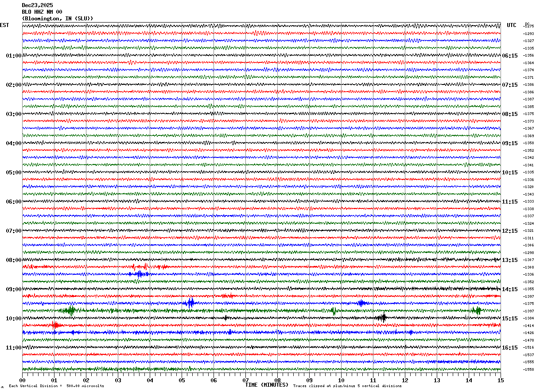Click the Traces clipped at plus/minus 5 divisions note
Image resolution: width=536 pixels, height=392 pixels.
[x=347, y=386]
